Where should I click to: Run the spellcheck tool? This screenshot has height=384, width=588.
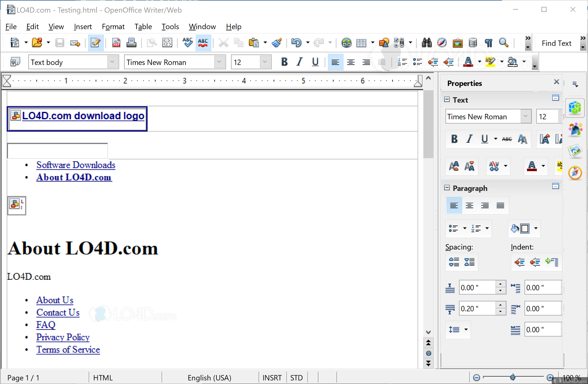(x=188, y=42)
